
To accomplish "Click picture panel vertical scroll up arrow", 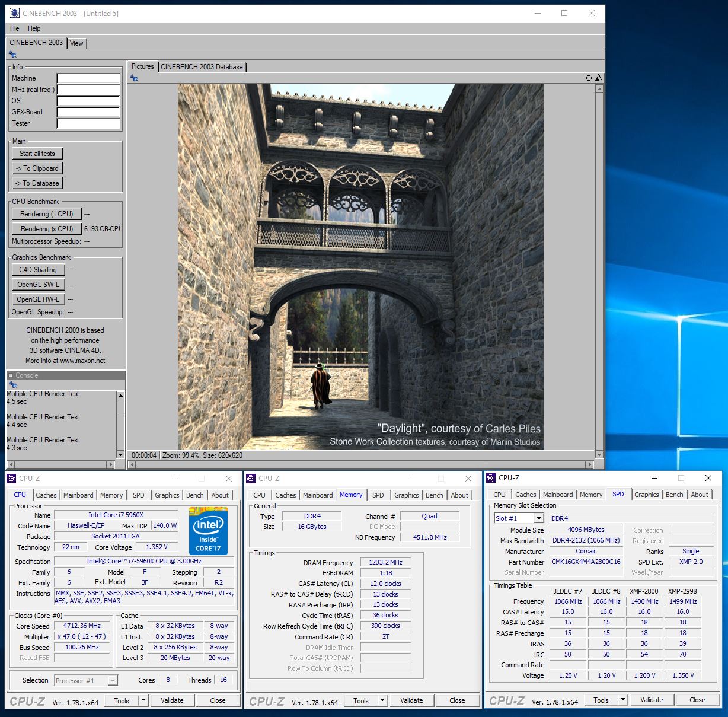I will point(599,89).
